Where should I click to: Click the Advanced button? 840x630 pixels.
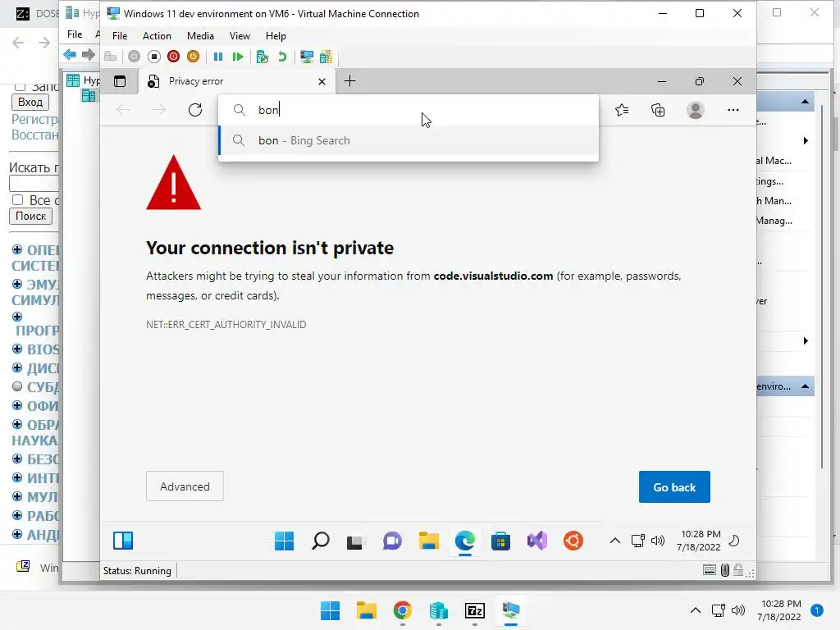coord(185,486)
